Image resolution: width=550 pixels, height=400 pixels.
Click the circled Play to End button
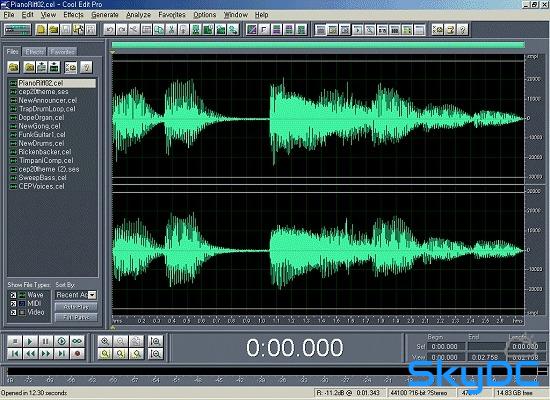pos(61,341)
